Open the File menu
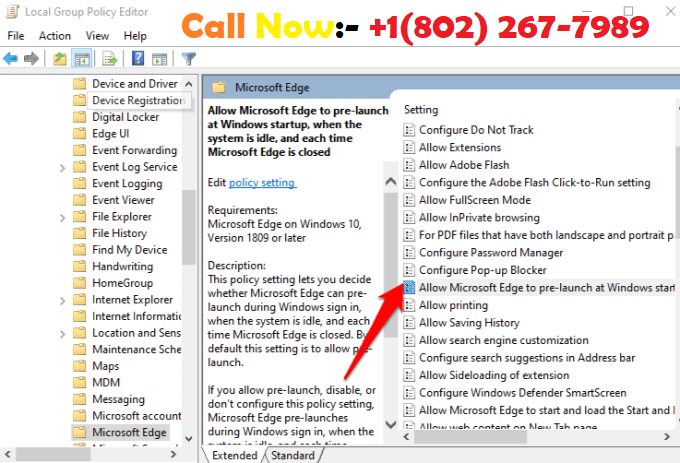 tap(16, 36)
